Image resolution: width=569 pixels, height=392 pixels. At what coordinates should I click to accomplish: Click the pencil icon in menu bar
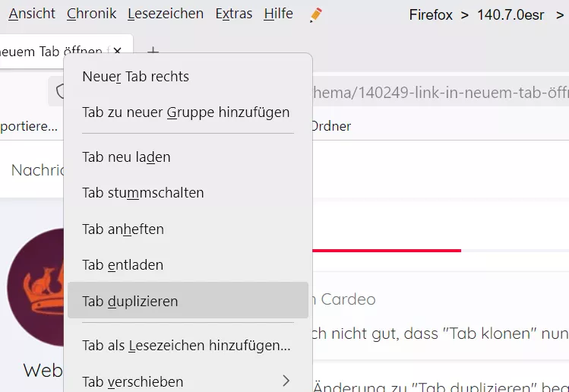316,15
